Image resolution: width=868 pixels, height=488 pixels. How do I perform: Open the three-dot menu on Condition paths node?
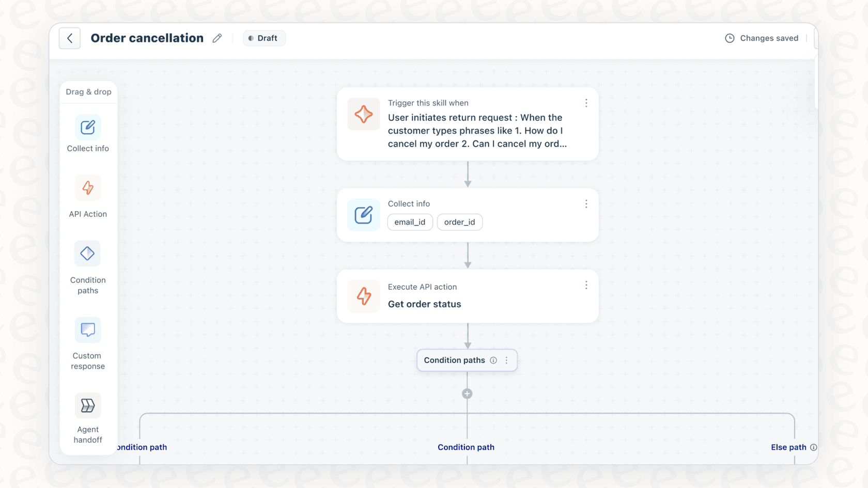pyautogui.click(x=507, y=360)
